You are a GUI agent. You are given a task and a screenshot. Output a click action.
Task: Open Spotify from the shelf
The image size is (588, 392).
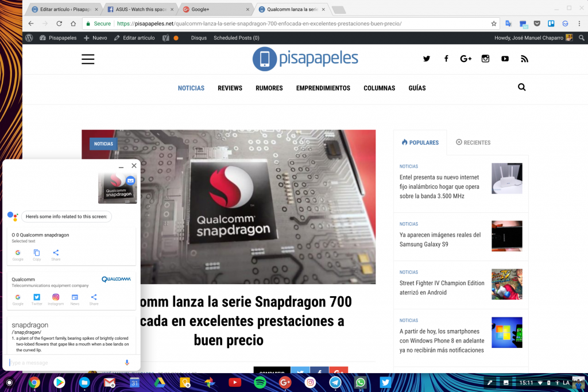[260, 382]
